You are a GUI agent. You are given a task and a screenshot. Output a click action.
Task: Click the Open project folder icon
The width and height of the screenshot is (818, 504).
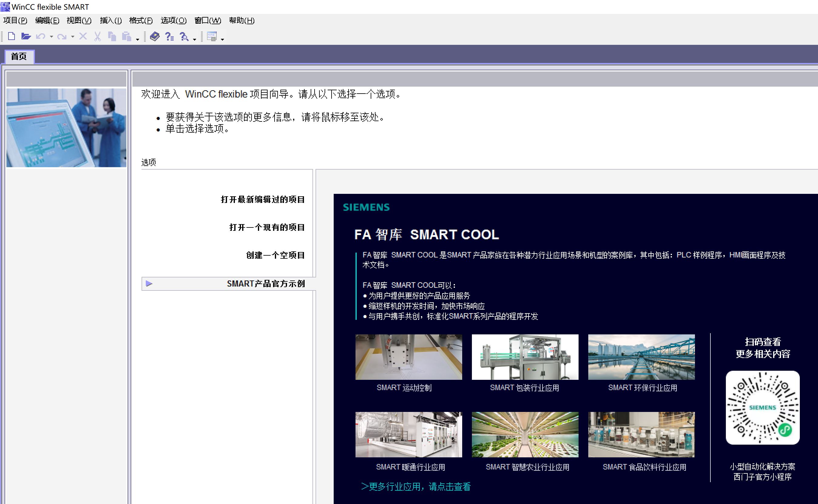click(x=26, y=36)
